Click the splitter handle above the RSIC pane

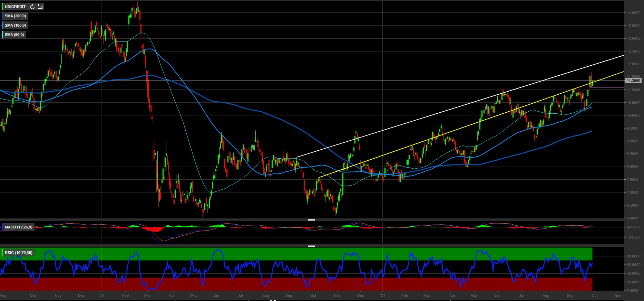tap(312, 246)
